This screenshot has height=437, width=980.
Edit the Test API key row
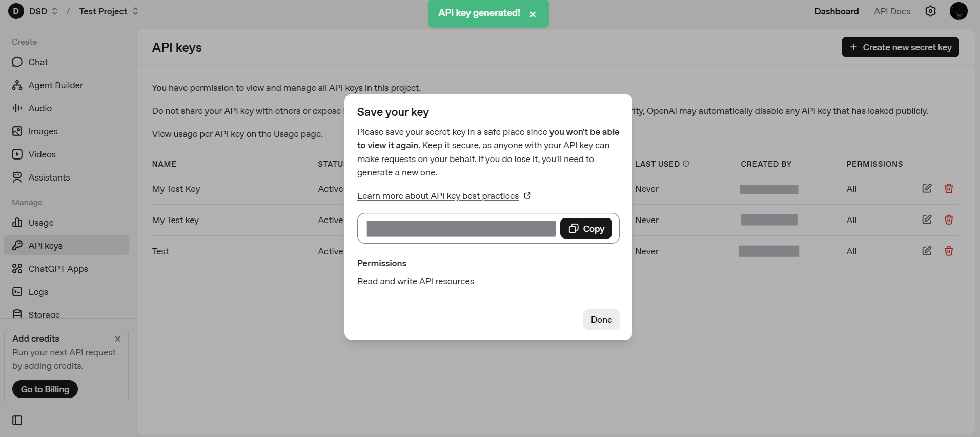pos(927,251)
